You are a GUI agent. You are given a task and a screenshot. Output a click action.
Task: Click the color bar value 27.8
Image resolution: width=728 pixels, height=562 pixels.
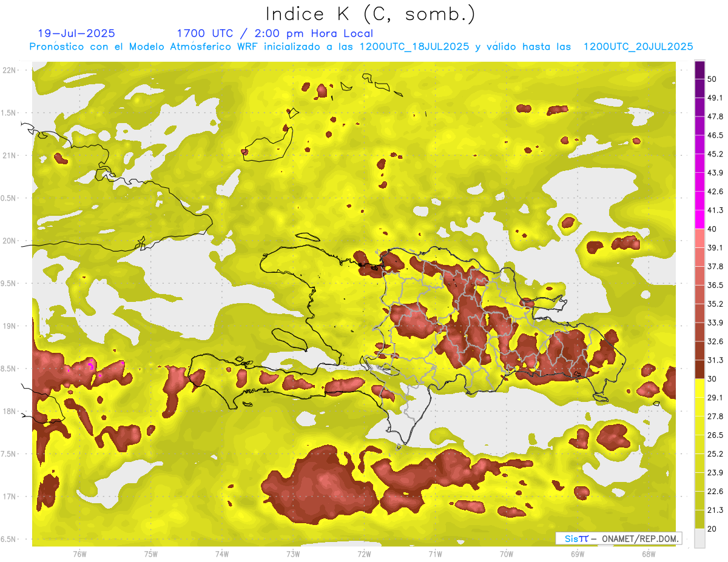tap(715, 416)
